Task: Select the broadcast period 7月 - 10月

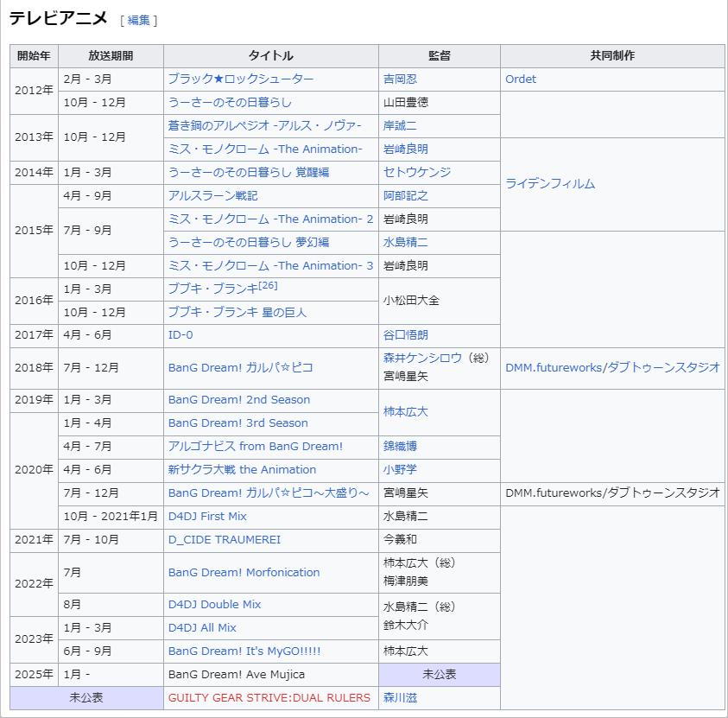Action: [91, 540]
